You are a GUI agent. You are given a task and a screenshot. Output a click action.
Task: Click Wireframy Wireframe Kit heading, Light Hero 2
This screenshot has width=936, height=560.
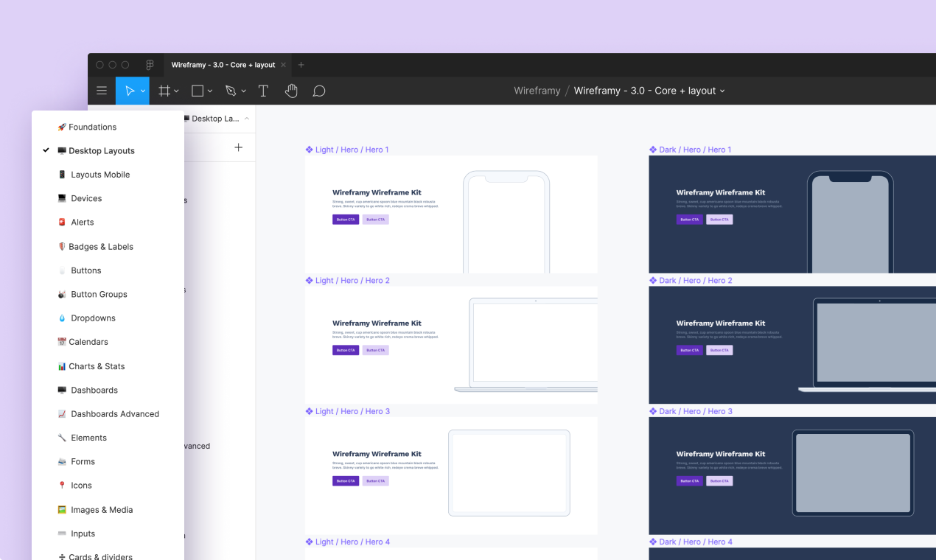377,323
